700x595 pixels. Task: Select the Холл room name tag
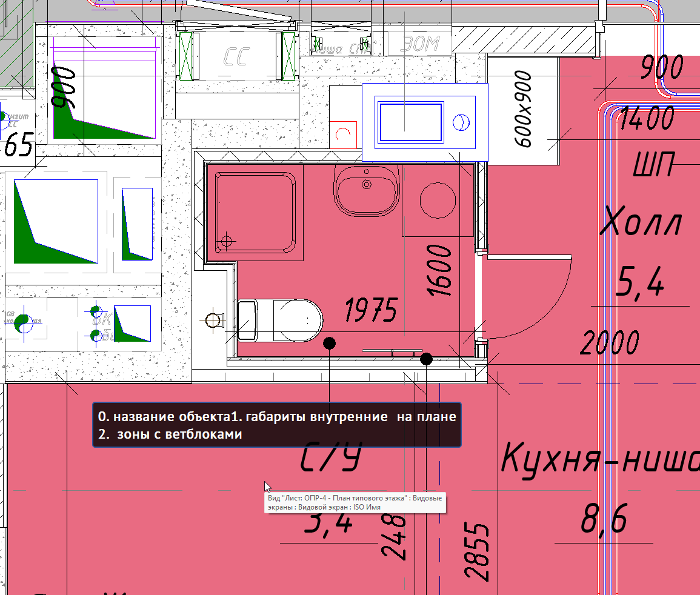641,221
